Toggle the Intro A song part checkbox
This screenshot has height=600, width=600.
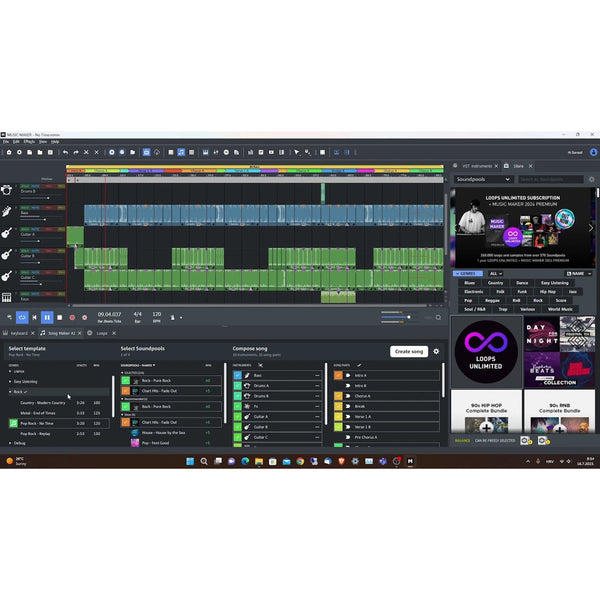338,375
